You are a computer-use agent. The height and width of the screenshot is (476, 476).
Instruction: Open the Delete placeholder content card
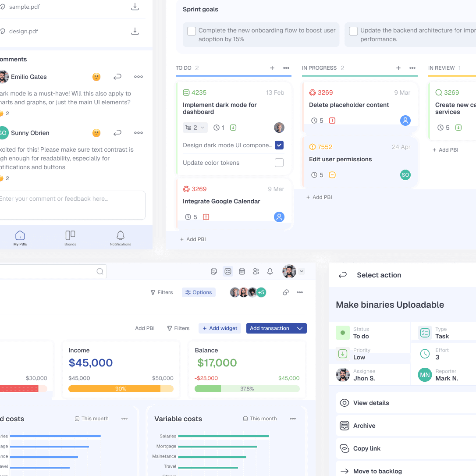click(x=360, y=107)
